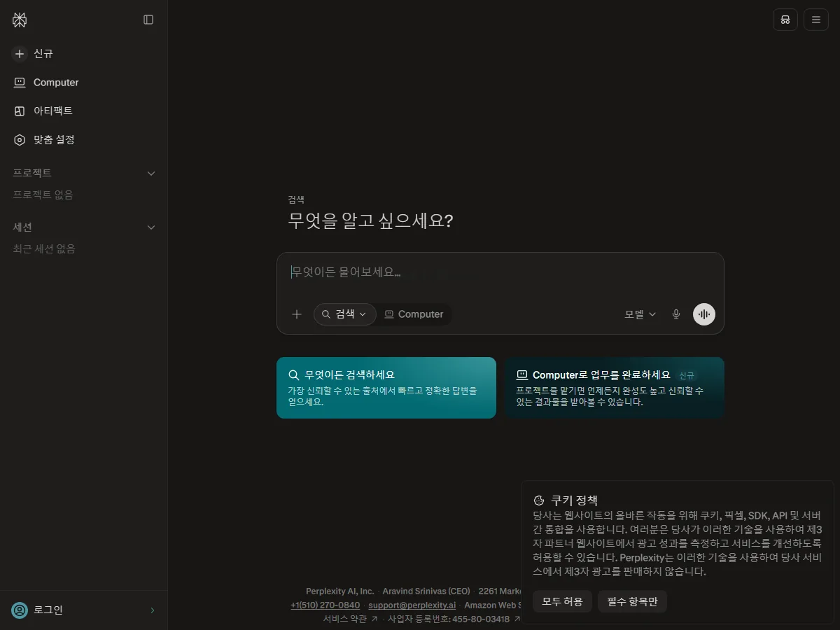Click the 신규 badge on Computer card

[x=687, y=376]
